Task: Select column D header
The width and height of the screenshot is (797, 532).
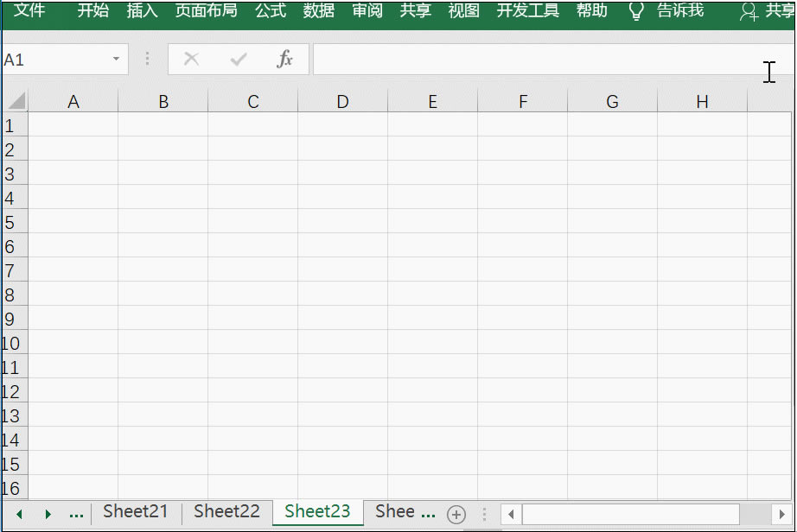Action: (342, 101)
